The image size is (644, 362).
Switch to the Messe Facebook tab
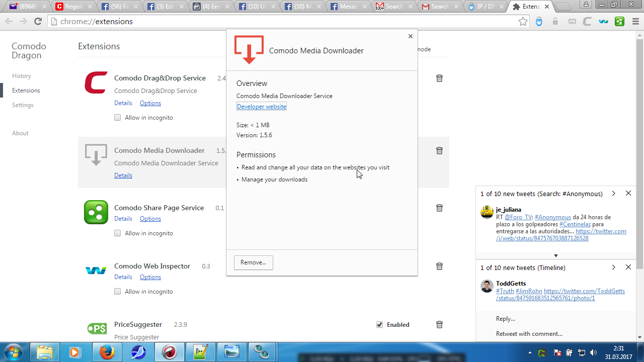pyautogui.click(x=346, y=7)
